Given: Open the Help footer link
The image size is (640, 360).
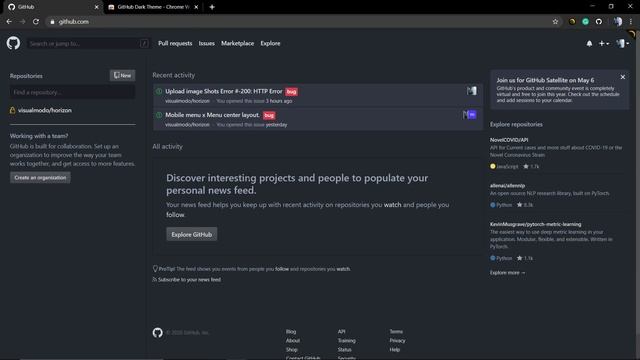Looking at the screenshot, I should click(x=394, y=349).
